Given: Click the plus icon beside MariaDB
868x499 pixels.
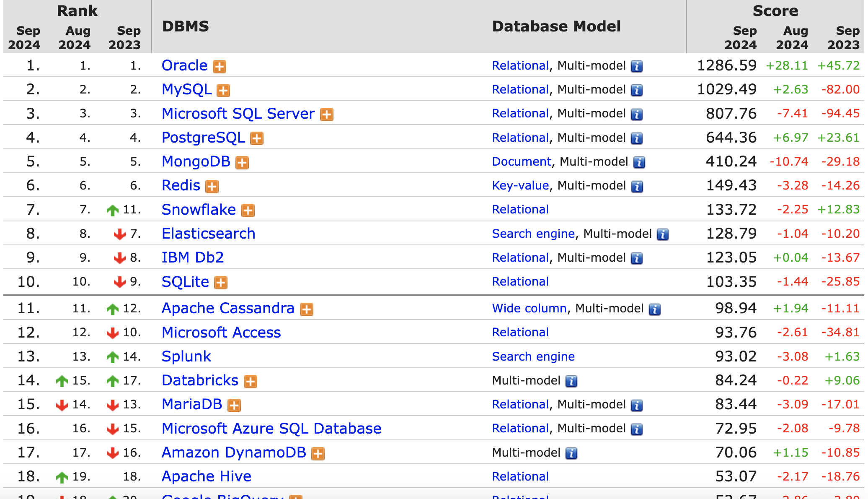Looking at the screenshot, I should [234, 405].
